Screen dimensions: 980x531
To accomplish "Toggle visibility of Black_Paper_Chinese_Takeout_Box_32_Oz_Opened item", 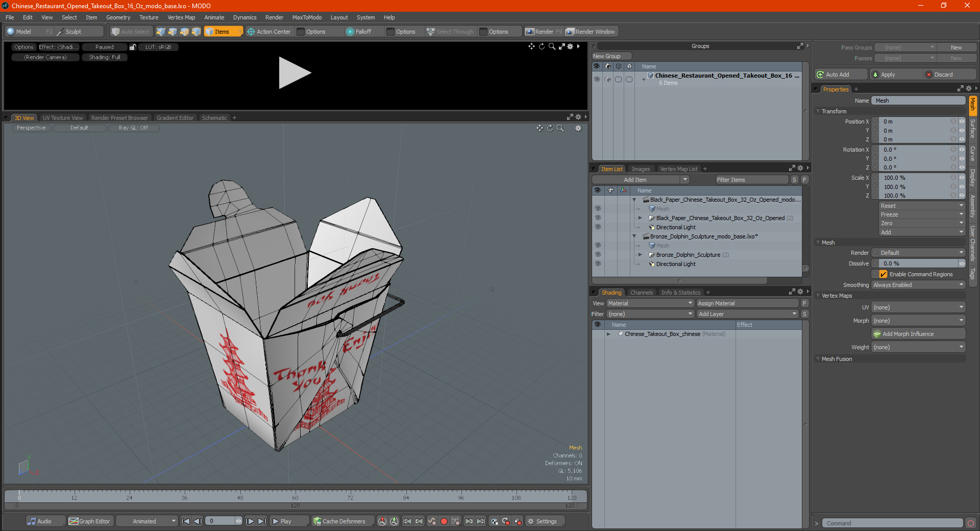I will click(598, 218).
